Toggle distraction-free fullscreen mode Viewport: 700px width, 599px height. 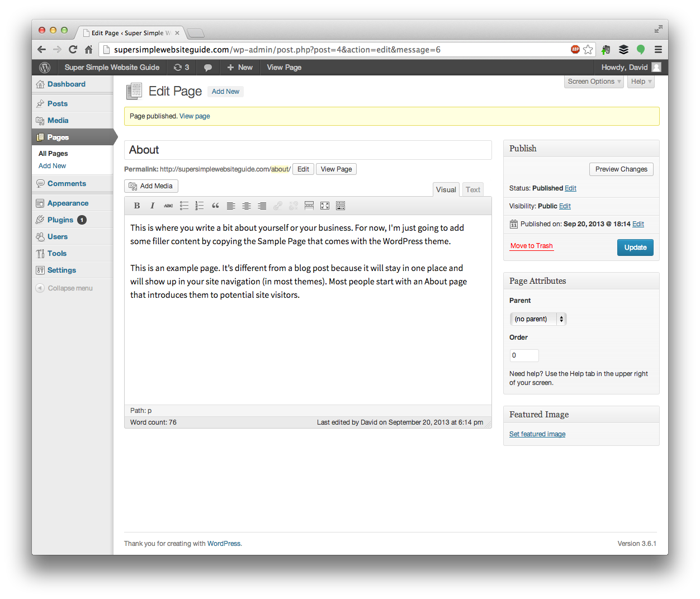click(x=325, y=206)
